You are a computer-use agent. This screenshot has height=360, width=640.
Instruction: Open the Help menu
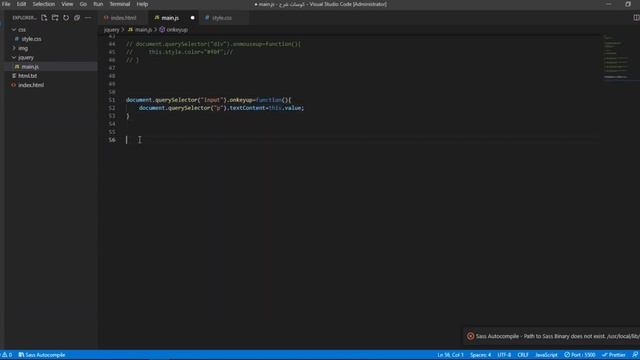tap(142, 4)
